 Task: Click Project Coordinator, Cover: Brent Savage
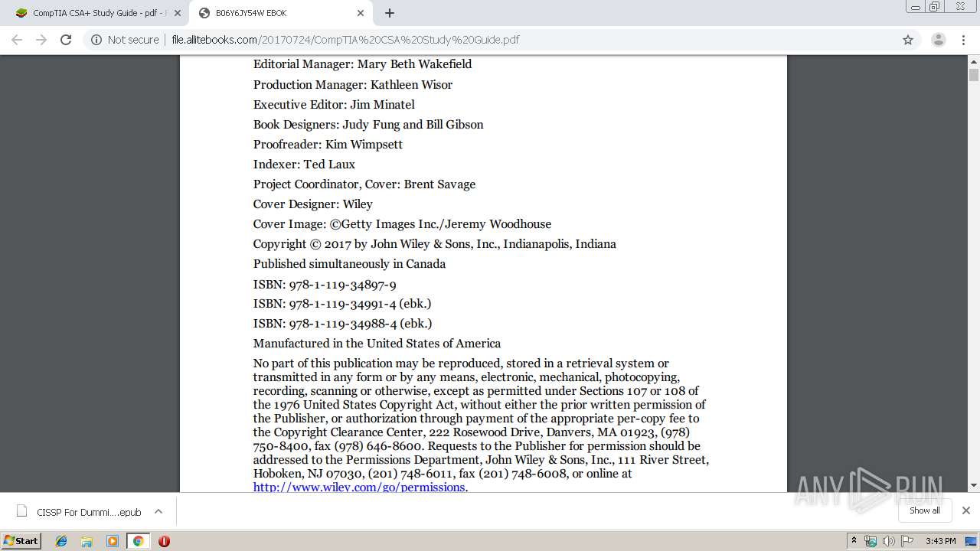click(x=364, y=184)
